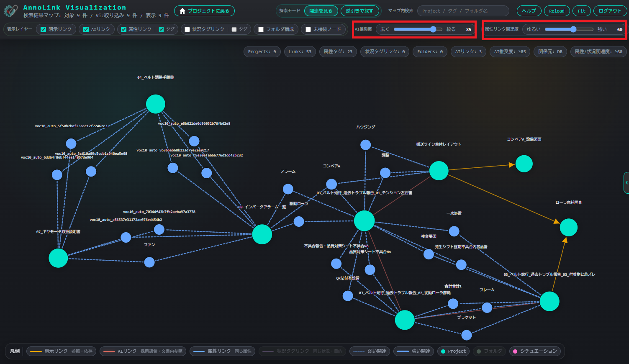The image size is (629, 364).
Task: Expand the side panel with the right-edge chevron
Action: coord(626,182)
